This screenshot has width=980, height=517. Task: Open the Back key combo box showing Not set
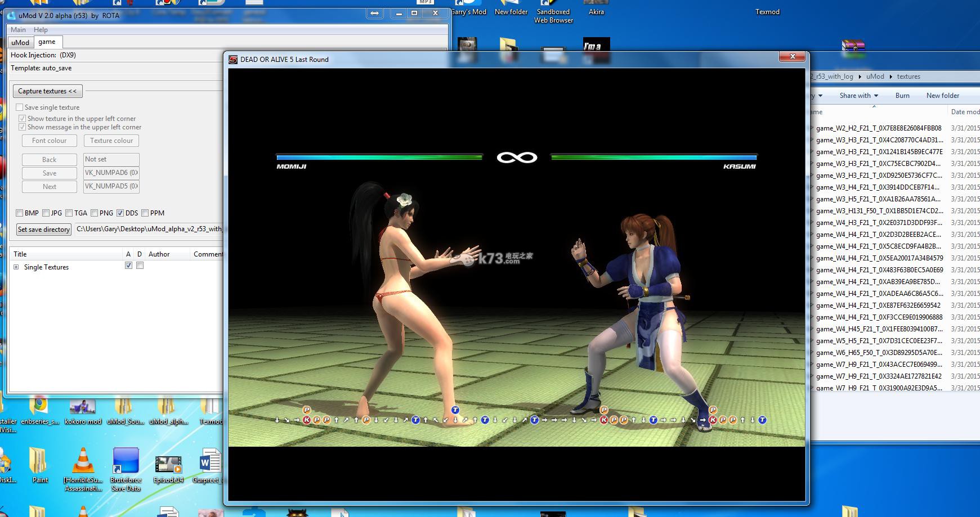click(x=111, y=159)
